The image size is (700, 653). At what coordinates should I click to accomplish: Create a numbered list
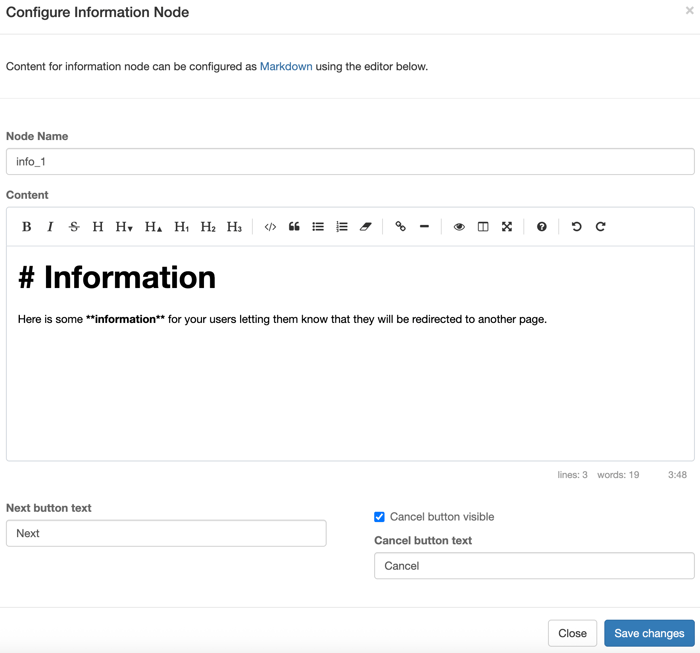(342, 227)
